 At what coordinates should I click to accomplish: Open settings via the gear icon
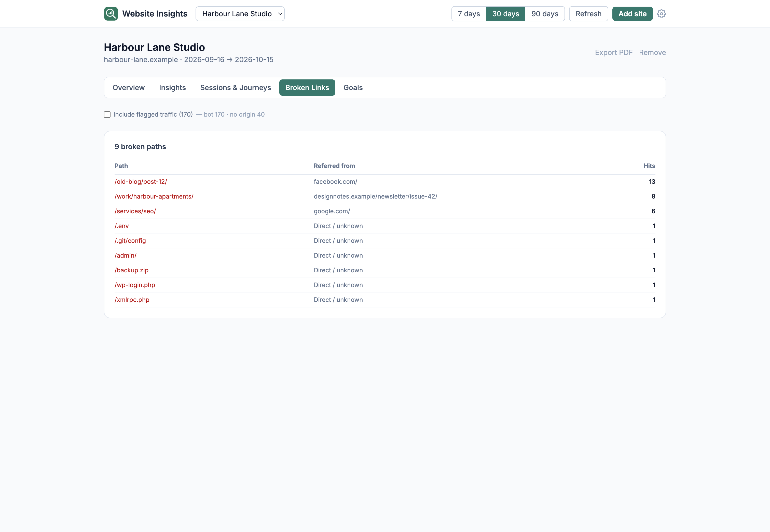pyautogui.click(x=661, y=14)
